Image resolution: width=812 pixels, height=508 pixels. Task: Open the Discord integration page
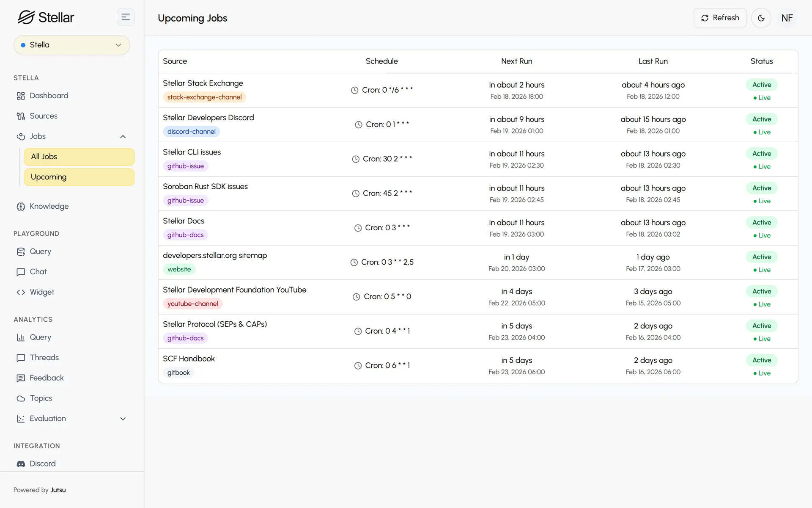(42, 464)
